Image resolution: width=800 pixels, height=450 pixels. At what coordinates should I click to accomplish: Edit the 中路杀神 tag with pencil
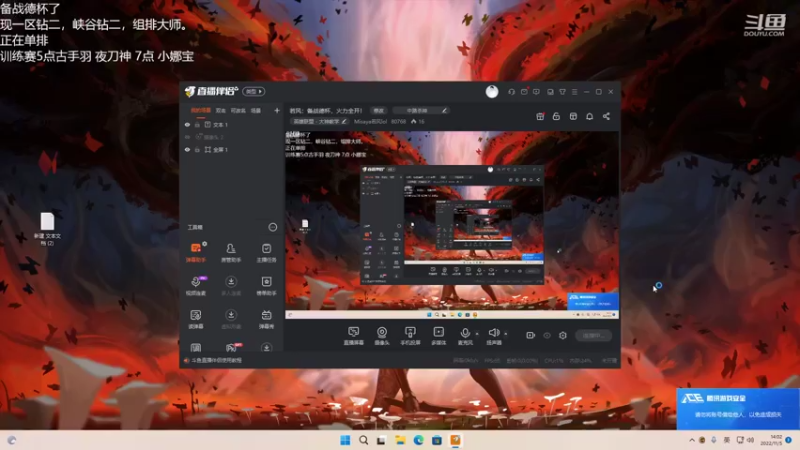point(444,110)
